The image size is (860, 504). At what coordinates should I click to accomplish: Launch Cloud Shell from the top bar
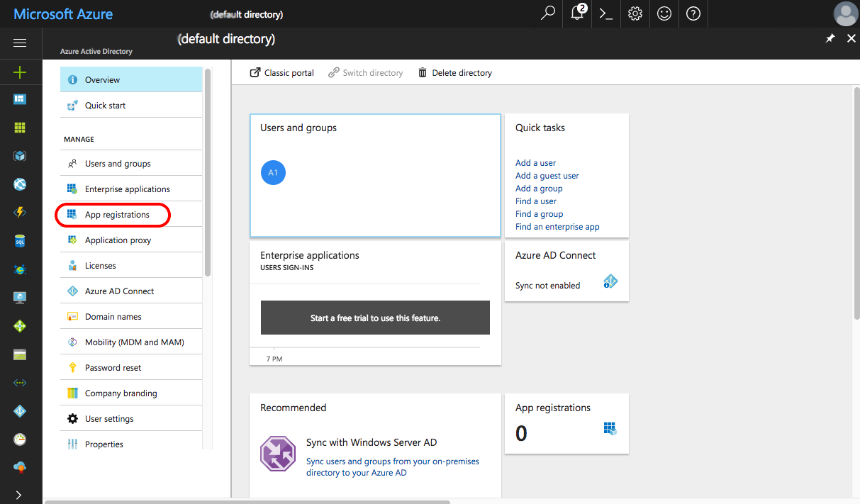click(x=606, y=13)
